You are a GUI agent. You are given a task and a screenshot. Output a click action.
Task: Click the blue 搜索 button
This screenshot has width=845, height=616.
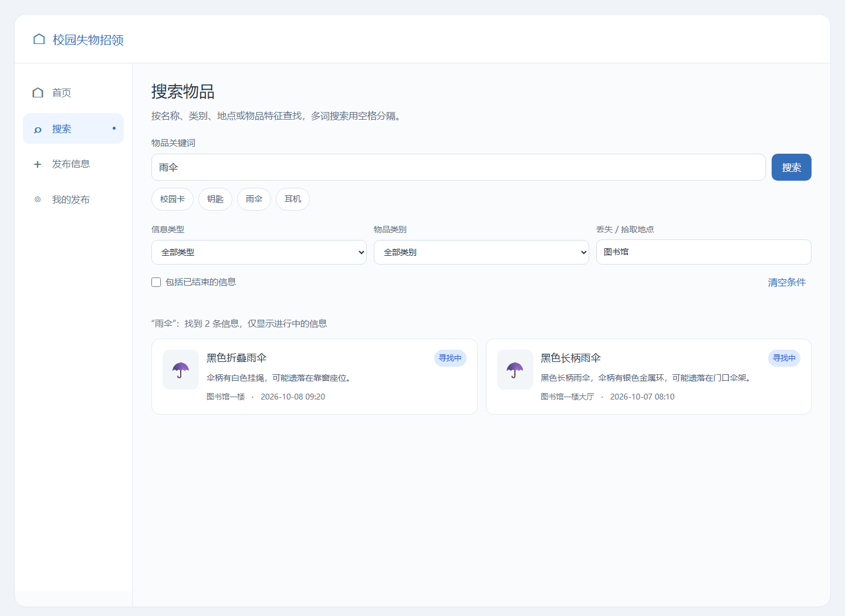coord(792,167)
